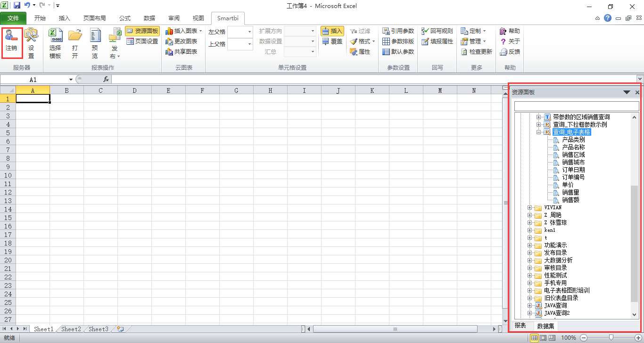Expand the 带参数的区域销售查询 node
Viewport: 644px width, 343px height.
tap(539, 117)
